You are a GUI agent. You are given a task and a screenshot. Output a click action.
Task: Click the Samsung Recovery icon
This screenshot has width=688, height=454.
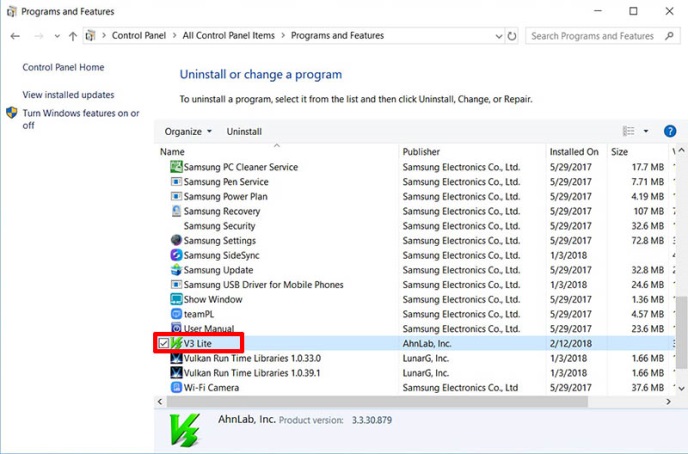pyautogui.click(x=176, y=211)
